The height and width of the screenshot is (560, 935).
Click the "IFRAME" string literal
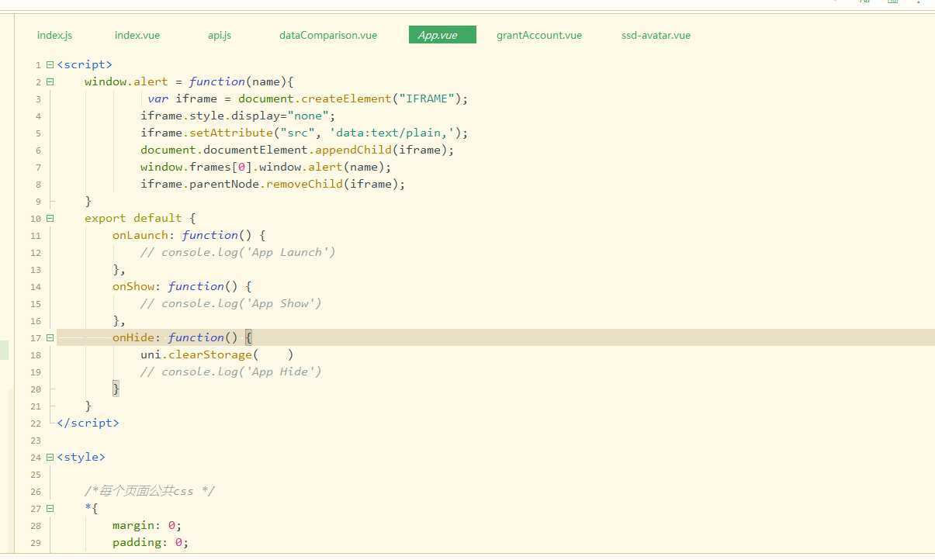(427, 99)
